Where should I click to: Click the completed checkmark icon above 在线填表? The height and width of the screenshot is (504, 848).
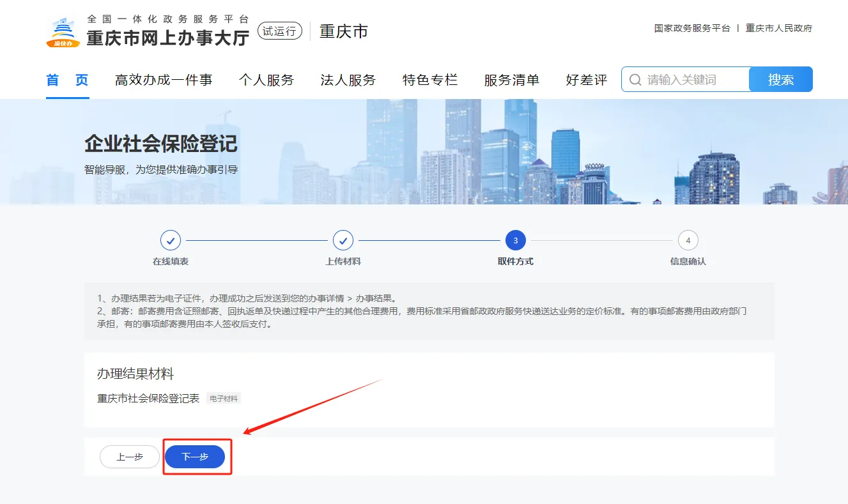coord(171,241)
